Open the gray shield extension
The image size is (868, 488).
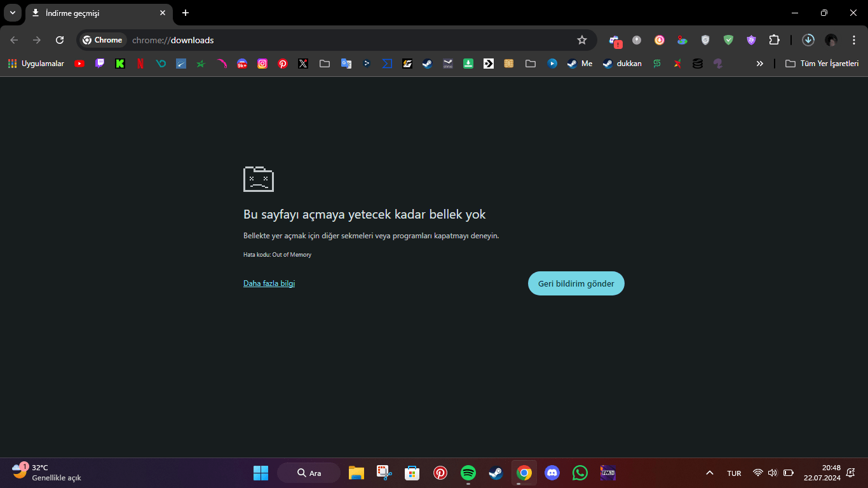pyautogui.click(x=705, y=40)
